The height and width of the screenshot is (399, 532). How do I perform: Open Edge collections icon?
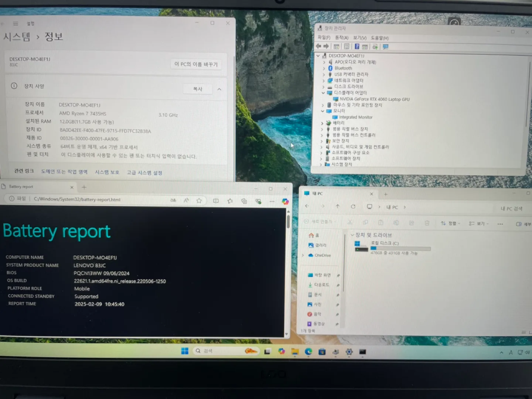pos(244,201)
